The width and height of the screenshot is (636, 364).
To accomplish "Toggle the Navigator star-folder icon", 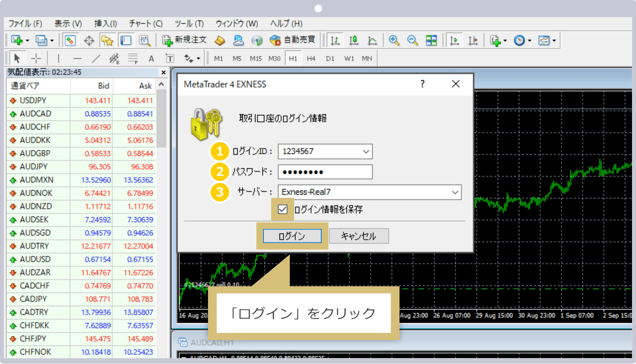I will [x=107, y=40].
